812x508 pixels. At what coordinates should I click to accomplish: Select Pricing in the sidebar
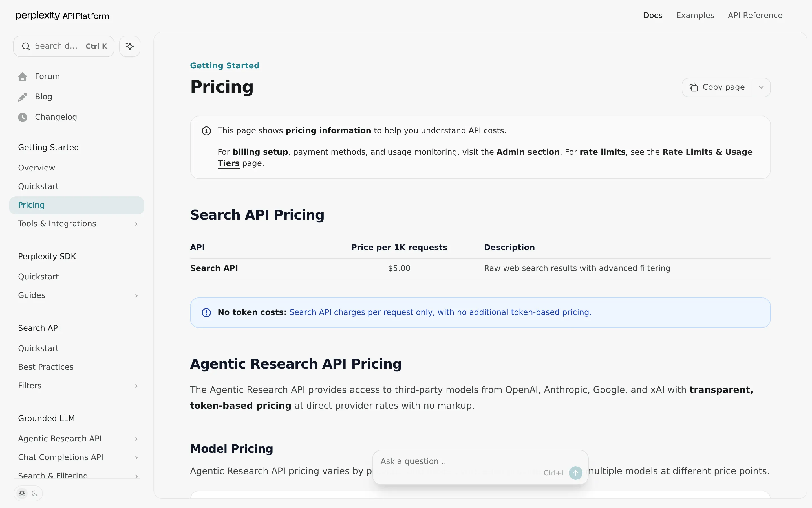pos(76,205)
